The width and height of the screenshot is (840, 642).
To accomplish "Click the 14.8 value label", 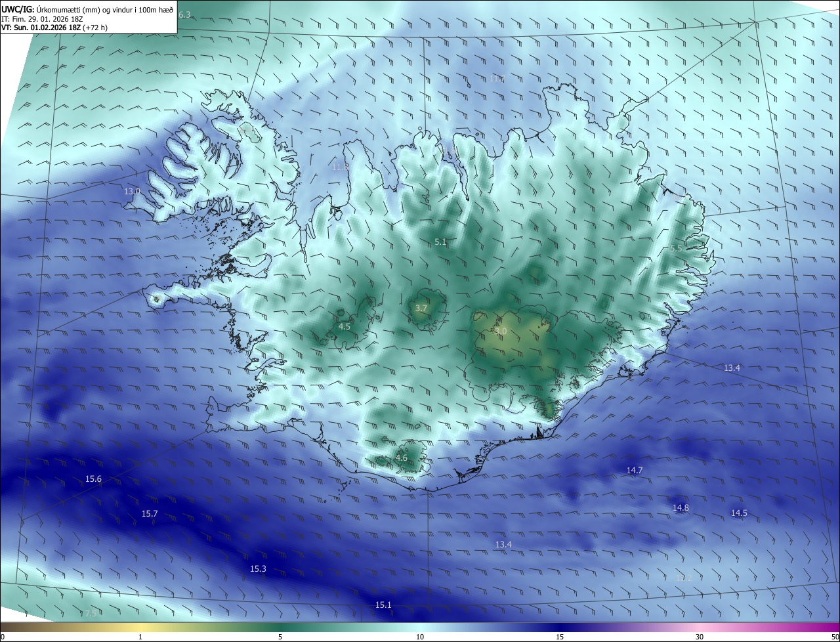I will coord(681,508).
